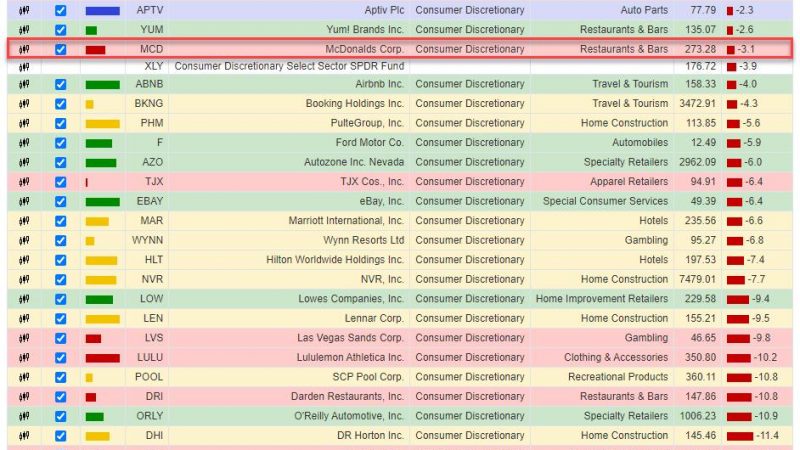Toggle the LULU row checkbox
The image size is (800, 450).
tap(60, 358)
